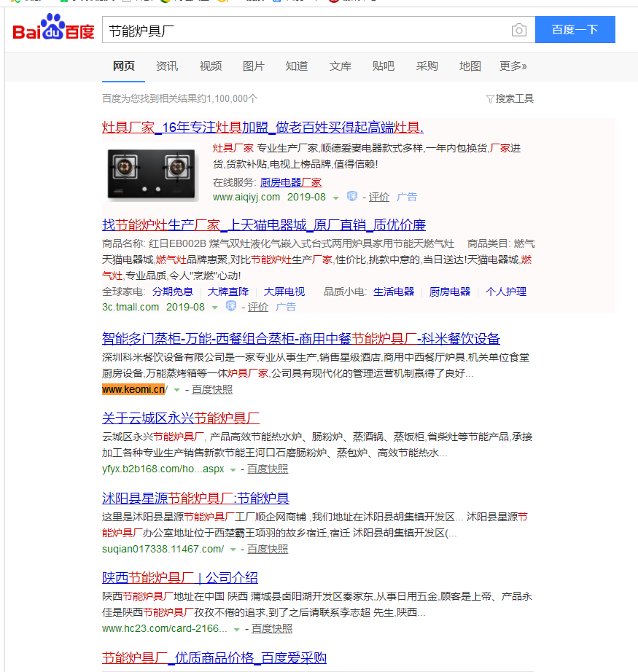Screen dimensions: 638x672
Task: Switch to the 知道 tab
Action: point(297,66)
